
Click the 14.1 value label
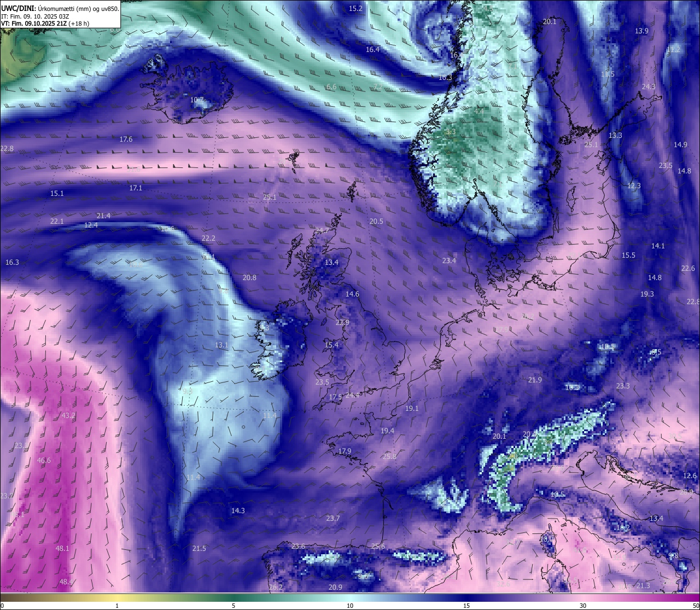pos(658,246)
